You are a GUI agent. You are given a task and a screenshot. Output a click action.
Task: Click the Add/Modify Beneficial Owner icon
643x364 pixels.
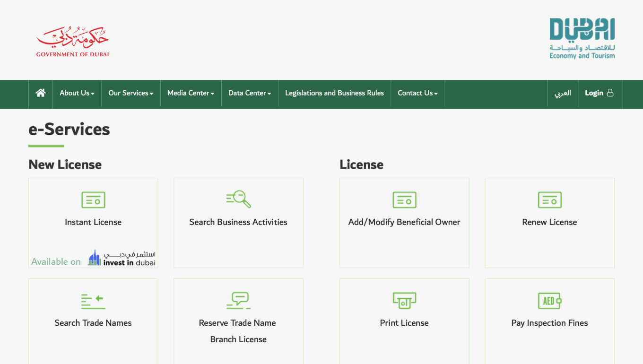tap(404, 200)
